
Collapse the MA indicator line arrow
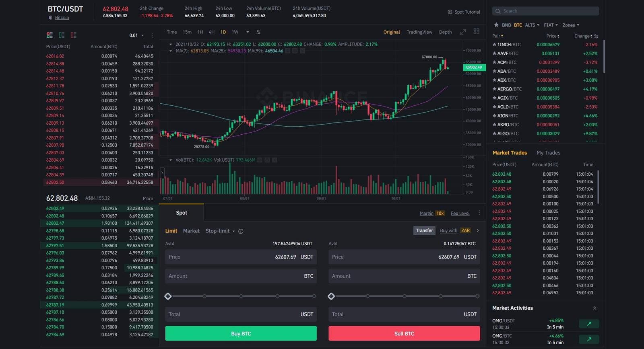(171, 51)
